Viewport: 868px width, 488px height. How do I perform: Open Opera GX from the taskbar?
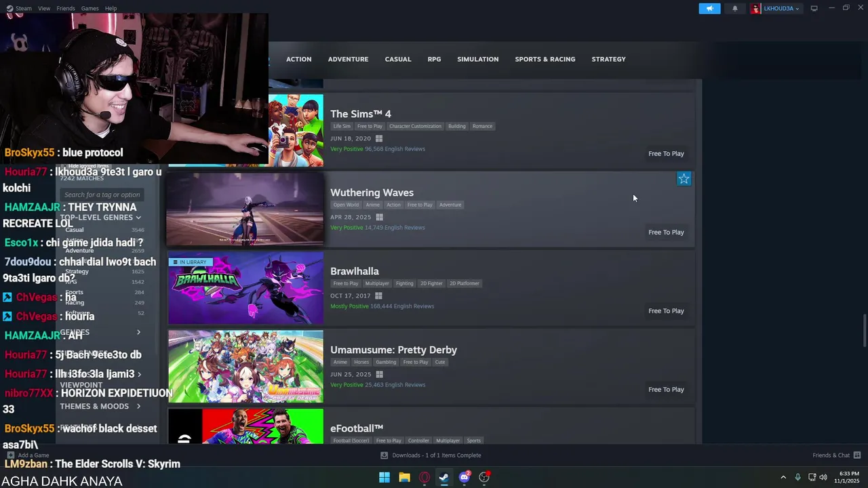point(425,477)
